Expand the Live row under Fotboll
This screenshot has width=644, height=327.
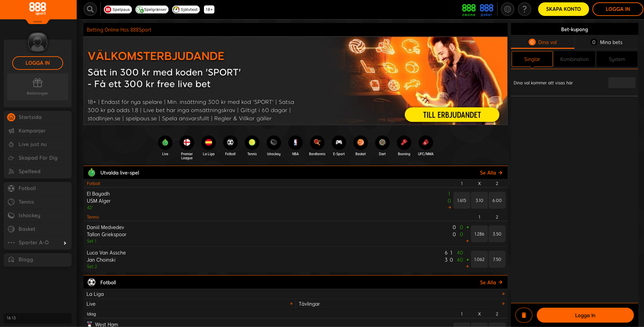tap(190, 304)
